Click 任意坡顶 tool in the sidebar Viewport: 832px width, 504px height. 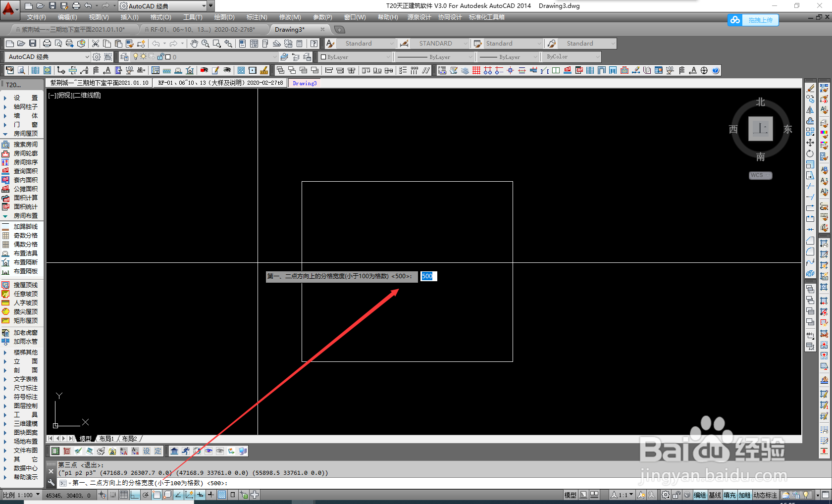20,294
